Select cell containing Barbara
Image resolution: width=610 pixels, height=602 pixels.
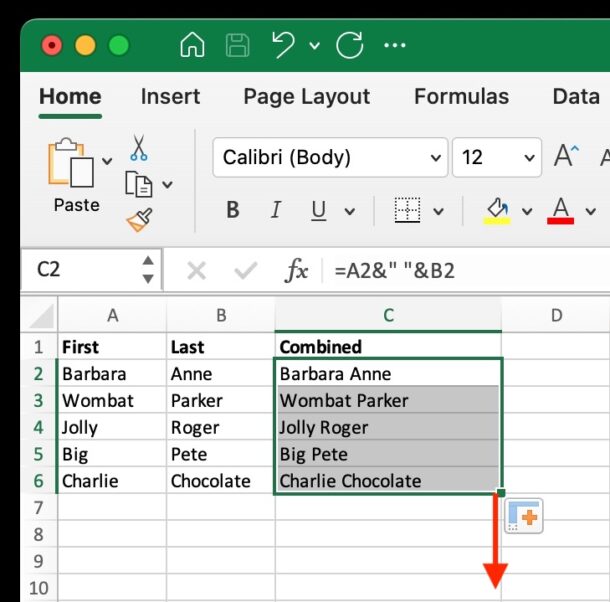tap(112, 374)
